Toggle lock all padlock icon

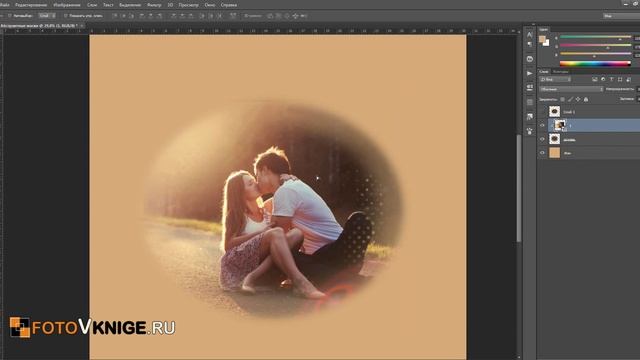[586, 99]
